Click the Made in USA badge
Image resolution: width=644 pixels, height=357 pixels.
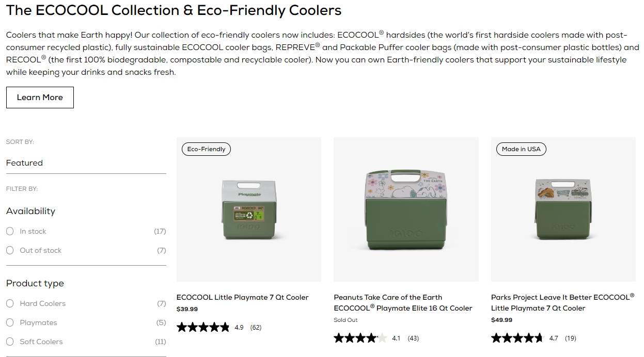click(521, 149)
